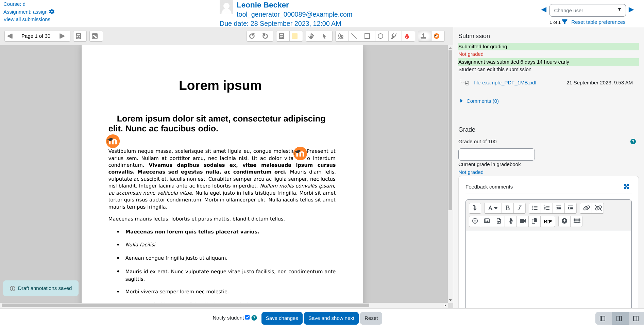Collapse the review panel layout button

pyautogui.click(x=603, y=319)
